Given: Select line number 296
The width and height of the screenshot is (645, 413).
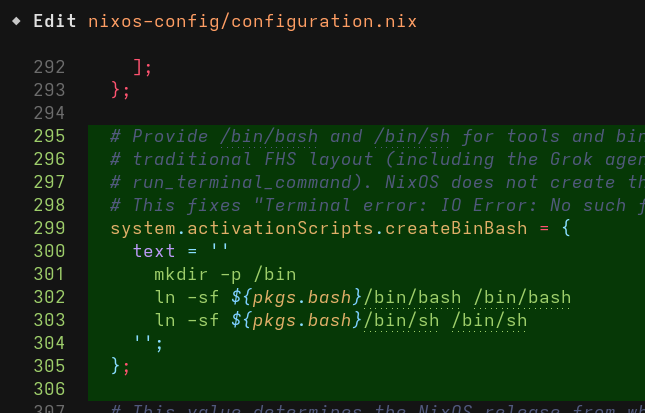Looking at the screenshot, I should click(49, 160).
